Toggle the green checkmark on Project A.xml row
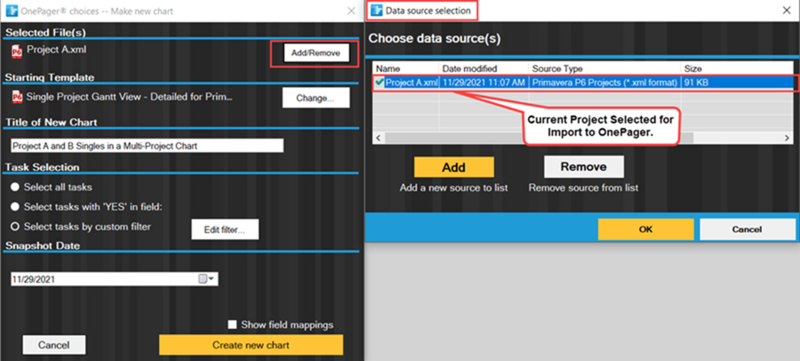This screenshot has width=800, height=361. click(380, 82)
